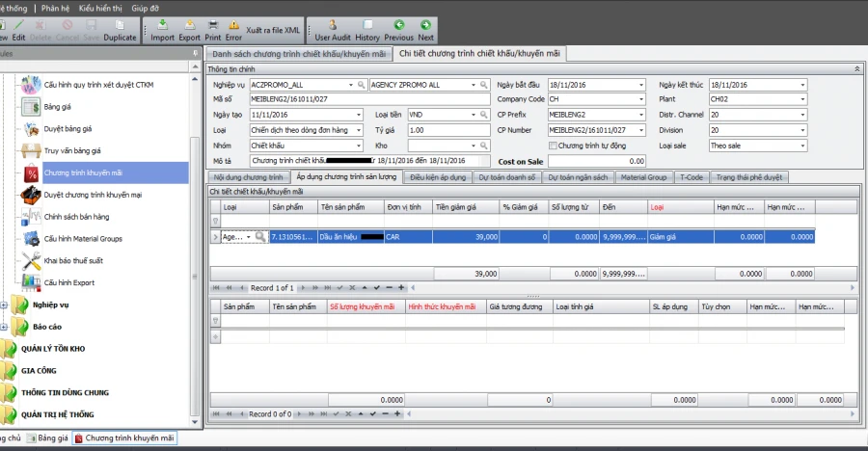This screenshot has height=451, width=868.
Task: Click the Duplicate toolbar icon
Action: (120, 31)
